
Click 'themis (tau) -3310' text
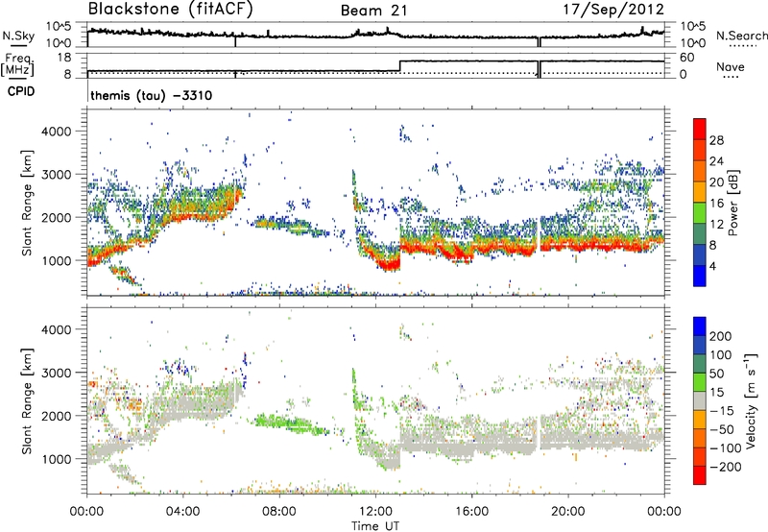point(152,95)
